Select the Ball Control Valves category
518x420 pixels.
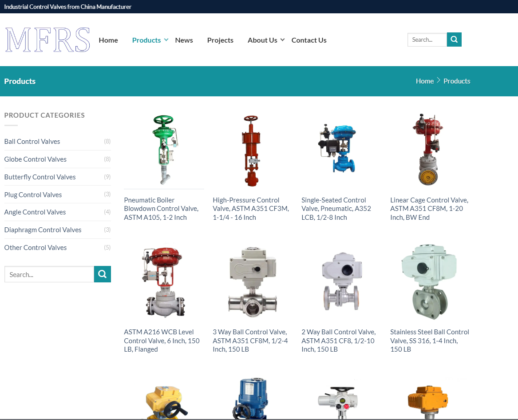pyautogui.click(x=32, y=141)
